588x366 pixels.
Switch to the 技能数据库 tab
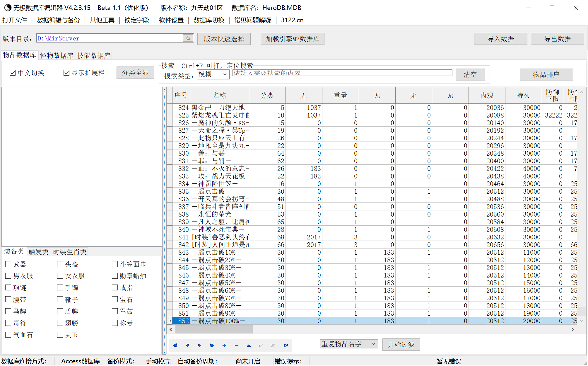(94, 55)
